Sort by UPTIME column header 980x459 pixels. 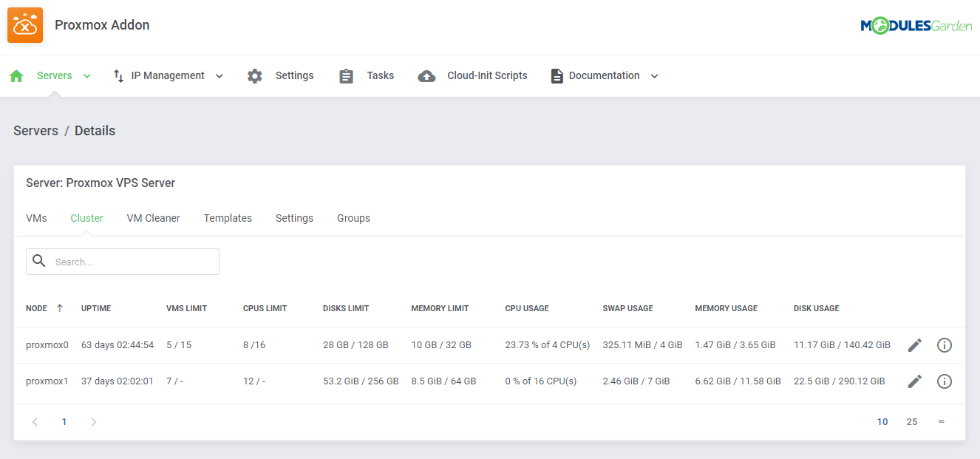96,308
